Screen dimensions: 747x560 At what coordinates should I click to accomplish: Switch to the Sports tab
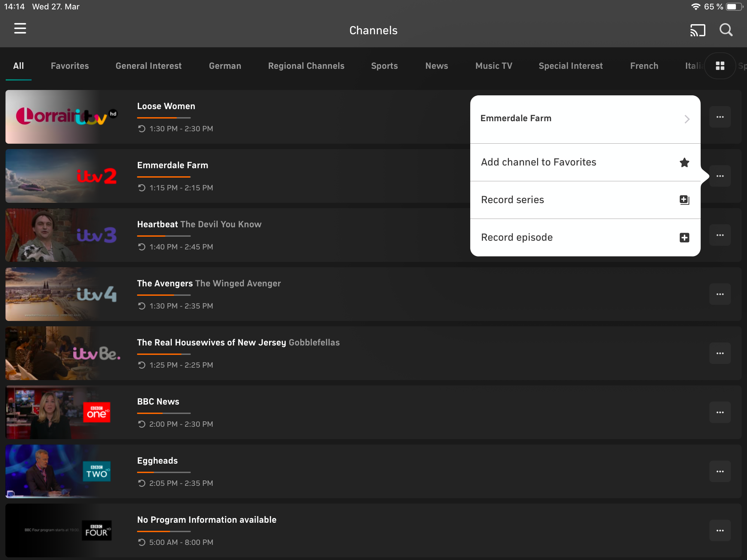tap(384, 66)
